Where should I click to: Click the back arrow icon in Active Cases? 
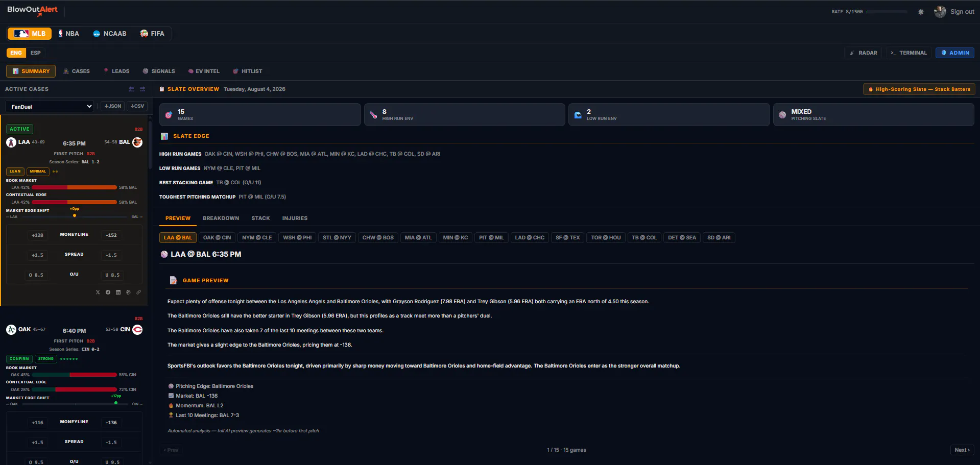(131, 89)
